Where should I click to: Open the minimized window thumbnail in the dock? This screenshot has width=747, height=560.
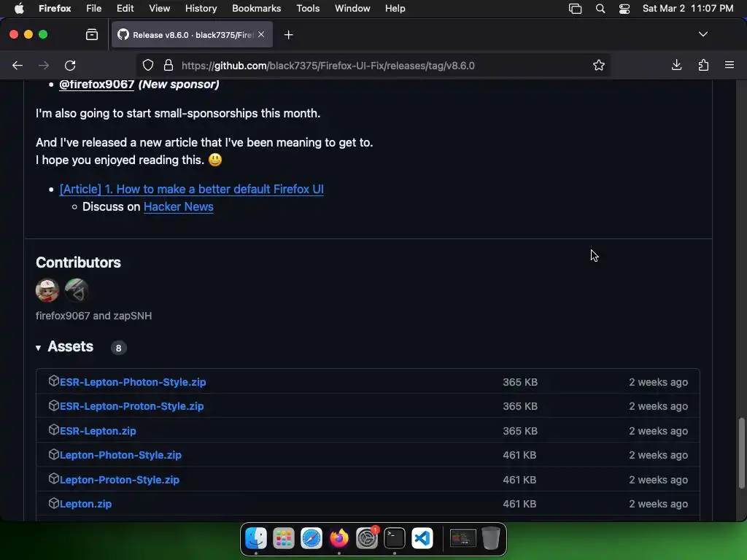(462, 539)
